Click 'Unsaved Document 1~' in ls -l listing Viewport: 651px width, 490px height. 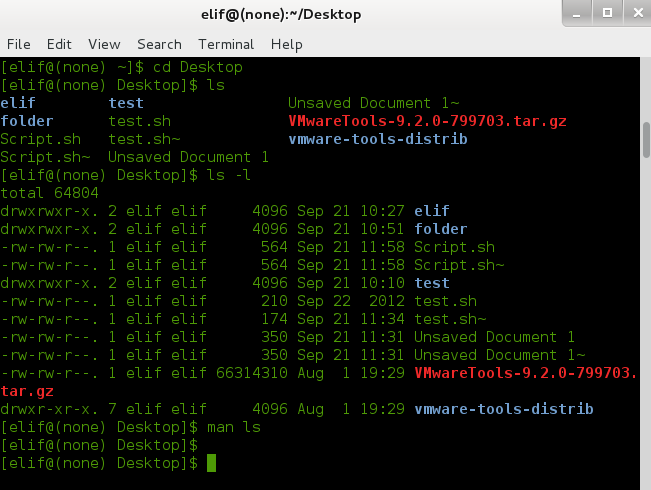tap(499, 355)
